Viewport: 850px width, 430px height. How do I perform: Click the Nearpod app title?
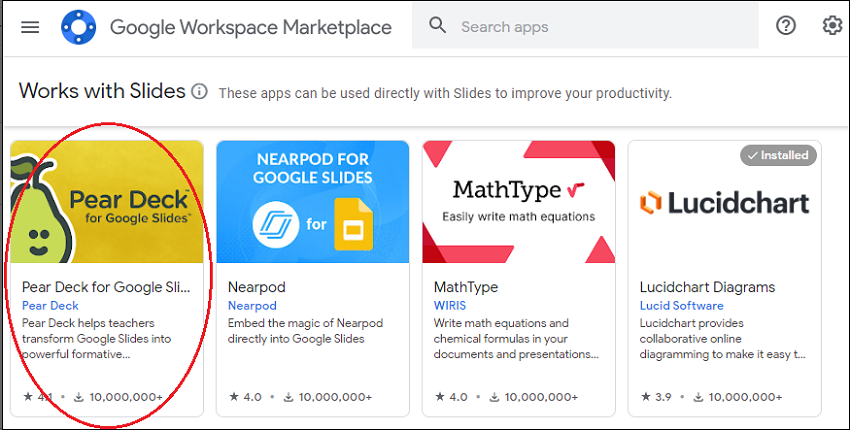coord(256,287)
